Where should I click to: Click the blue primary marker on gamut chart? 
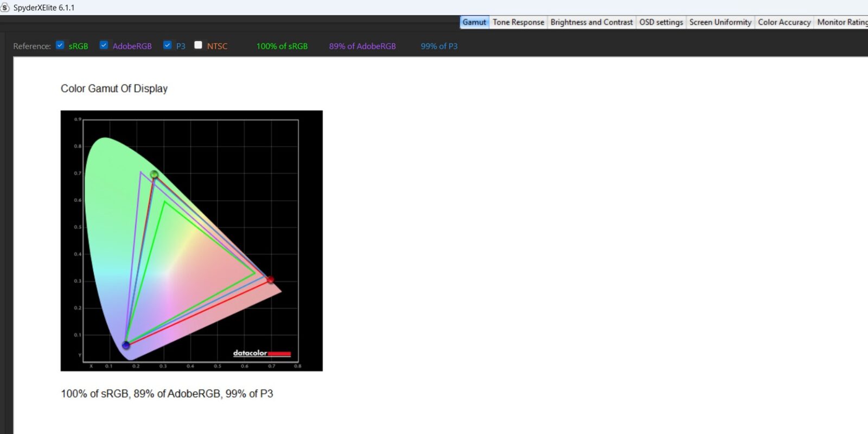(x=126, y=345)
